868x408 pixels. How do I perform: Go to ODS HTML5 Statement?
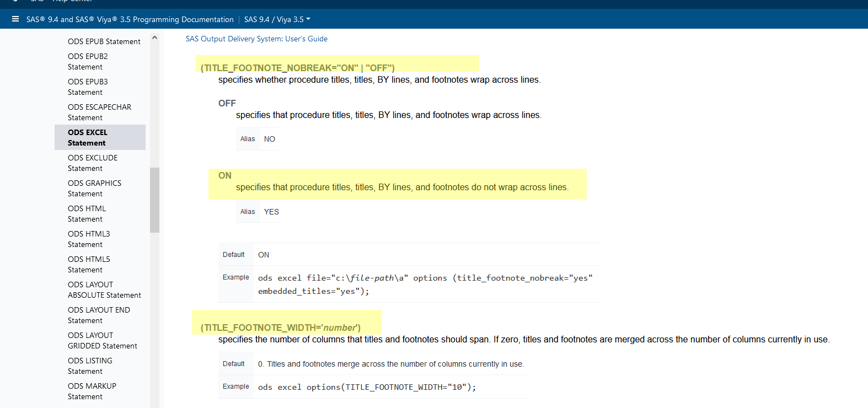tap(89, 264)
